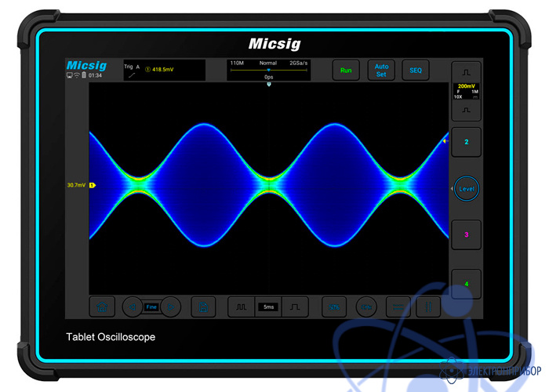Tap the vertical cursor lines icon
The image size is (549, 392).
(x=429, y=307)
